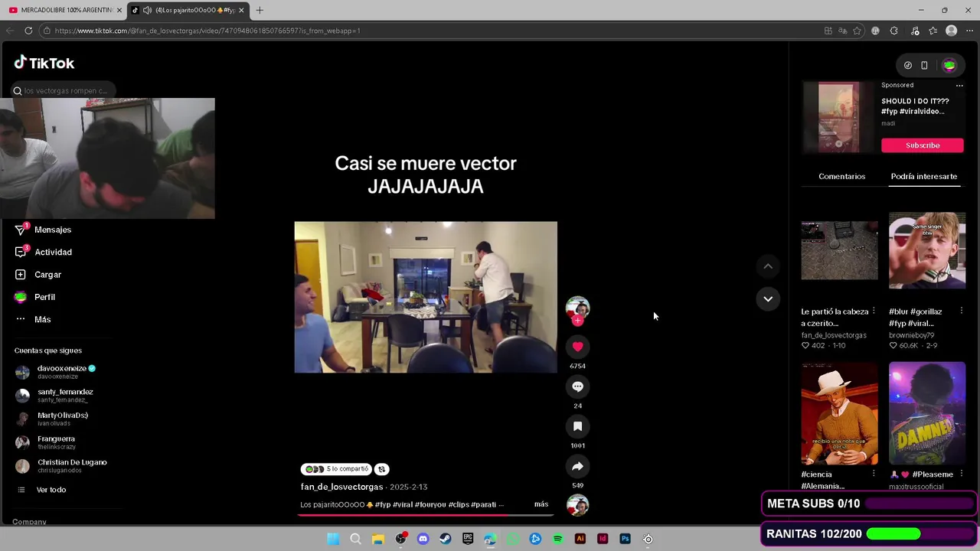
Task: Open browser favorites list icon
Action: pyautogui.click(x=933, y=31)
